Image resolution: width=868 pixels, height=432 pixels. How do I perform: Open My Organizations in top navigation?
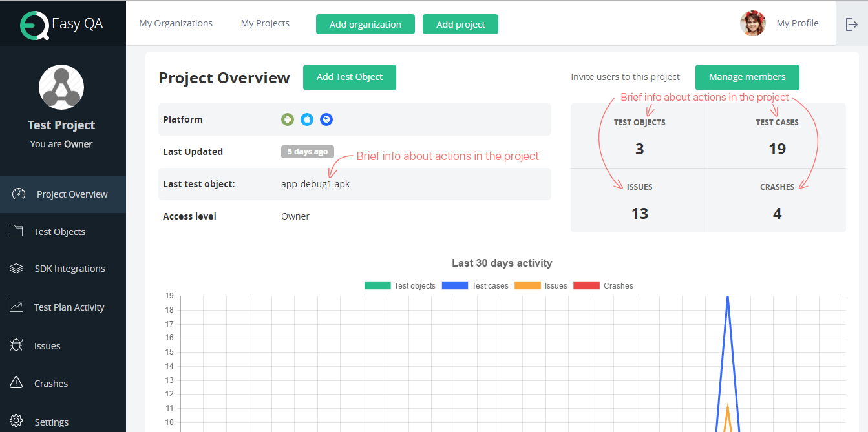click(x=176, y=23)
